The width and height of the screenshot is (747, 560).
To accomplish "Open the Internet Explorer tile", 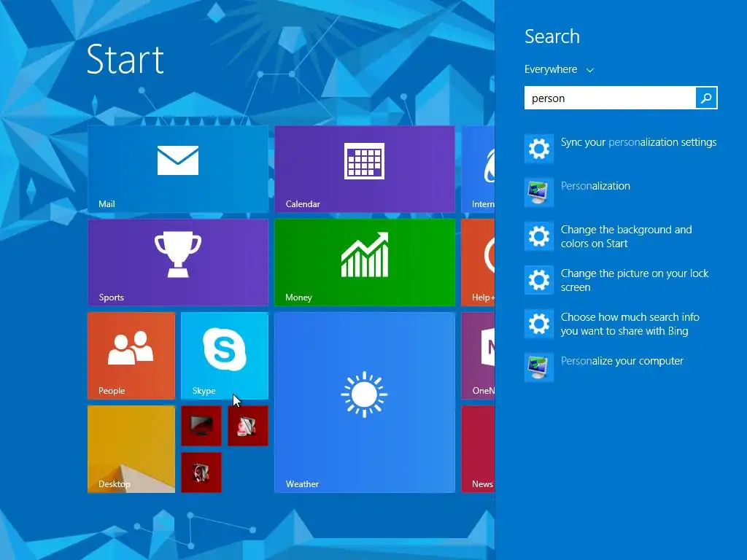I will tap(478, 169).
